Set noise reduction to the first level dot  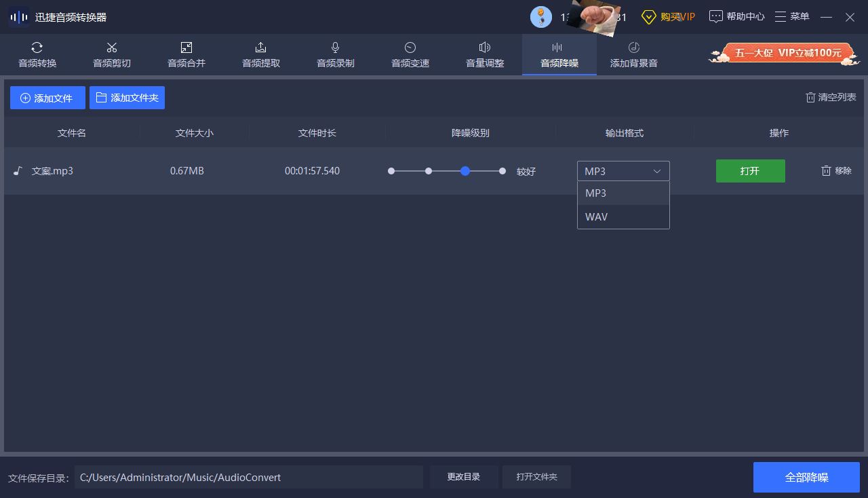[391, 171]
